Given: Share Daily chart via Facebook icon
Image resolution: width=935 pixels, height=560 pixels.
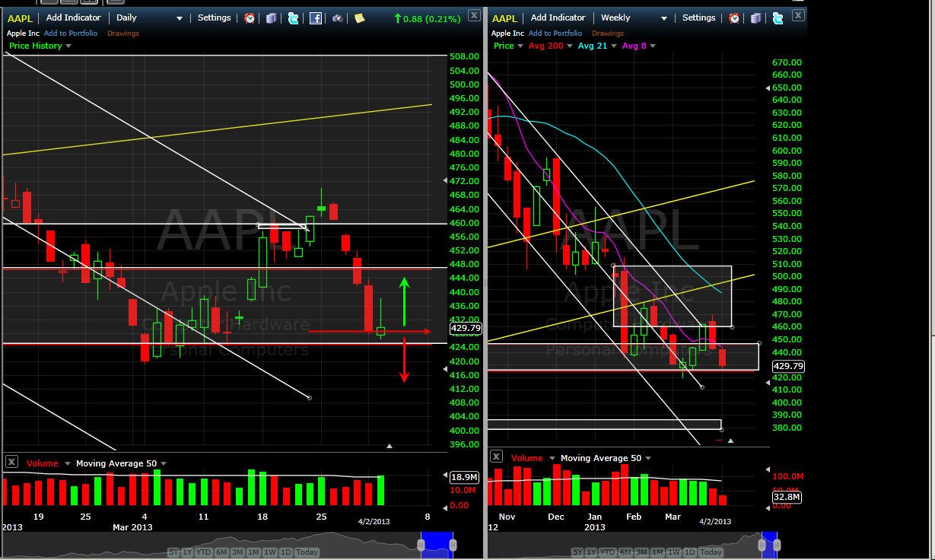Looking at the screenshot, I should (x=315, y=17).
